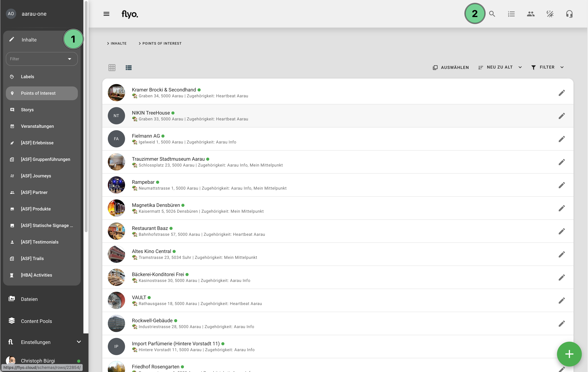Open Veranstaltungen in the sidebar
Image resolution: width=588 pixels, height=372 pixels.
(x=37, y=126)
